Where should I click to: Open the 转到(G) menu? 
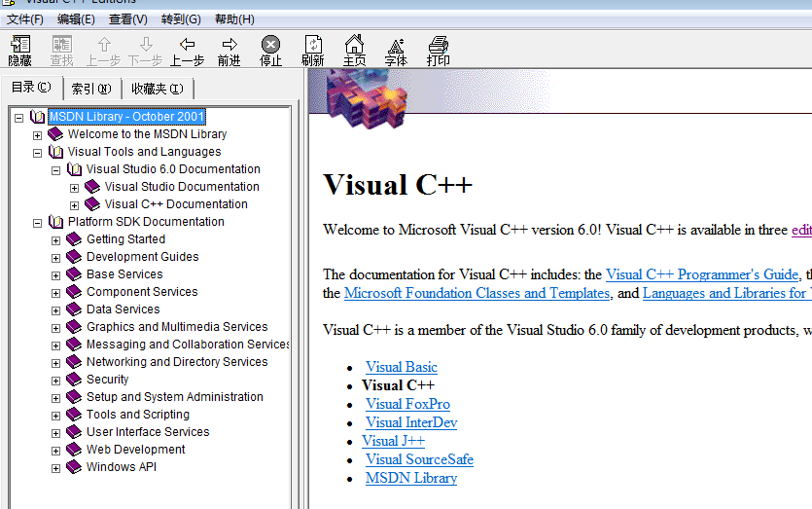coord(181,19)
